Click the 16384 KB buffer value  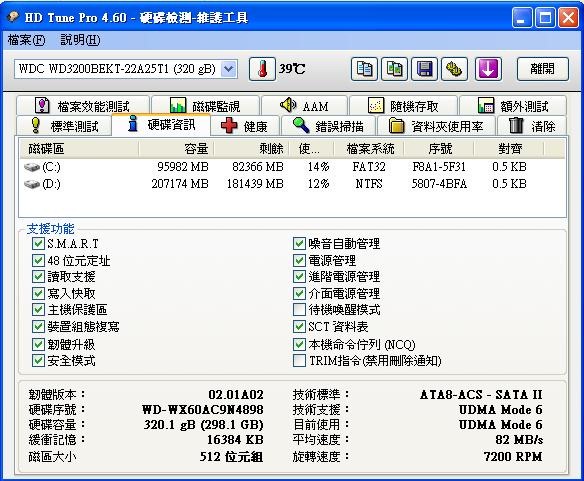(235, 440)
